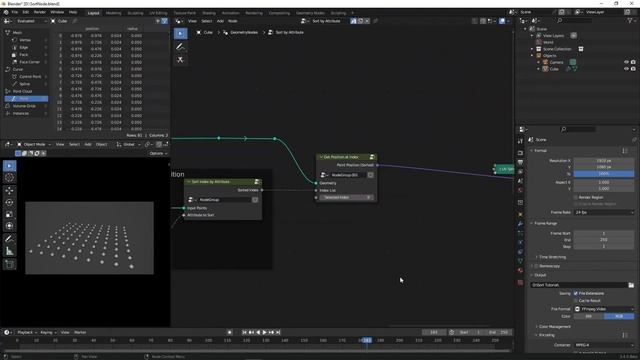
Task: Select the Cursor tool in the viewport toolbar
Action: click(x=9, y=178)
